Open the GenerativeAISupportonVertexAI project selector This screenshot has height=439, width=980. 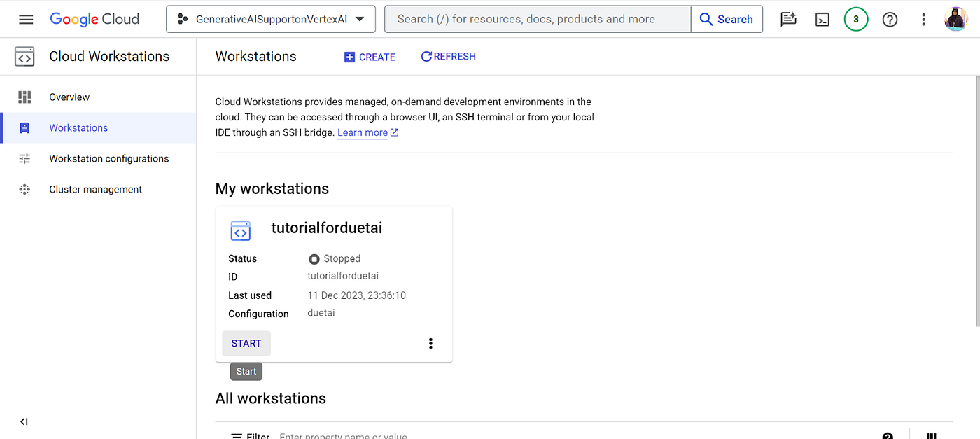click(x=271, y=19)
